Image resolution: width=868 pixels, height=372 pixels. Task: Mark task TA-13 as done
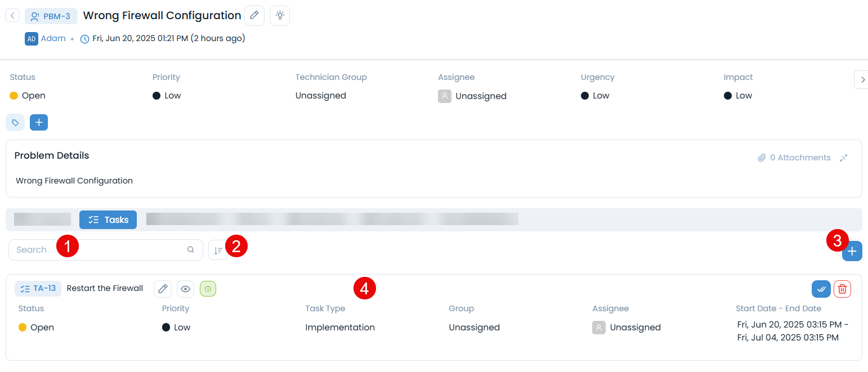coord(821,289)
